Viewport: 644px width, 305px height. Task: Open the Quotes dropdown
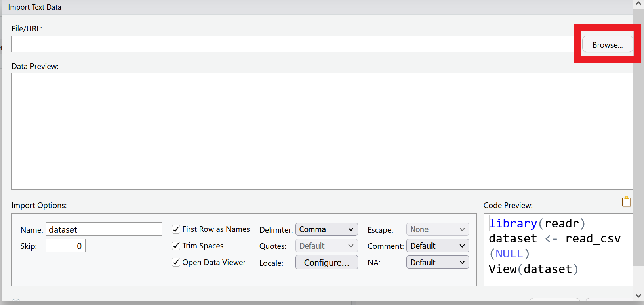326,246
